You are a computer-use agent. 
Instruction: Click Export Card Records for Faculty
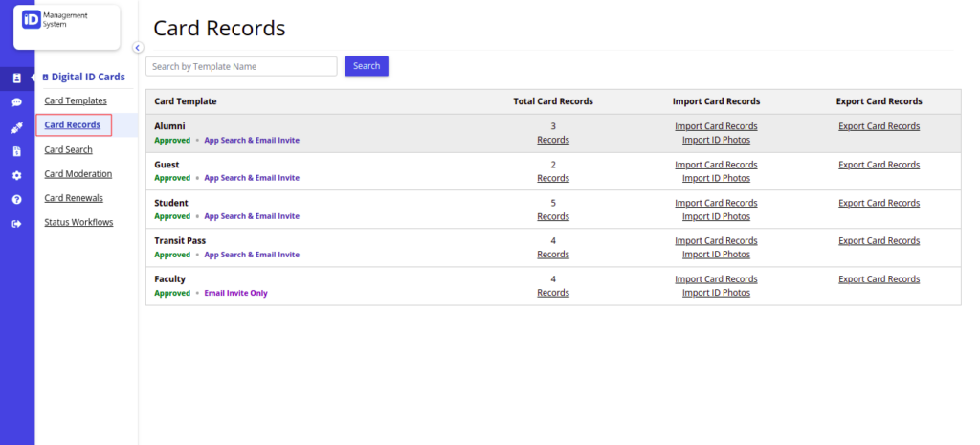(x=880, y=279)
